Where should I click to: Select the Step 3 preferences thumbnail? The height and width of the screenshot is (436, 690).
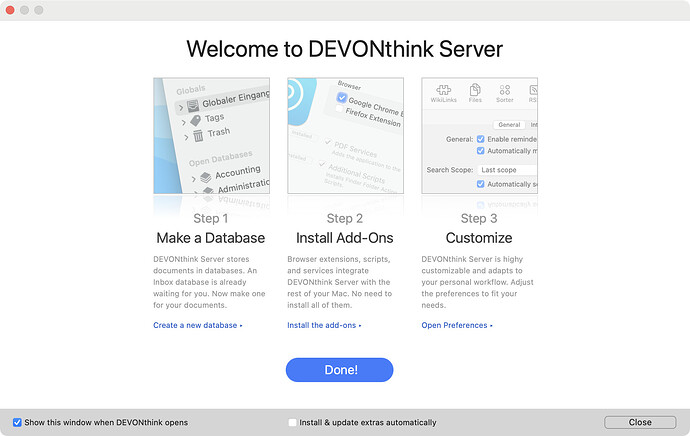480,136
